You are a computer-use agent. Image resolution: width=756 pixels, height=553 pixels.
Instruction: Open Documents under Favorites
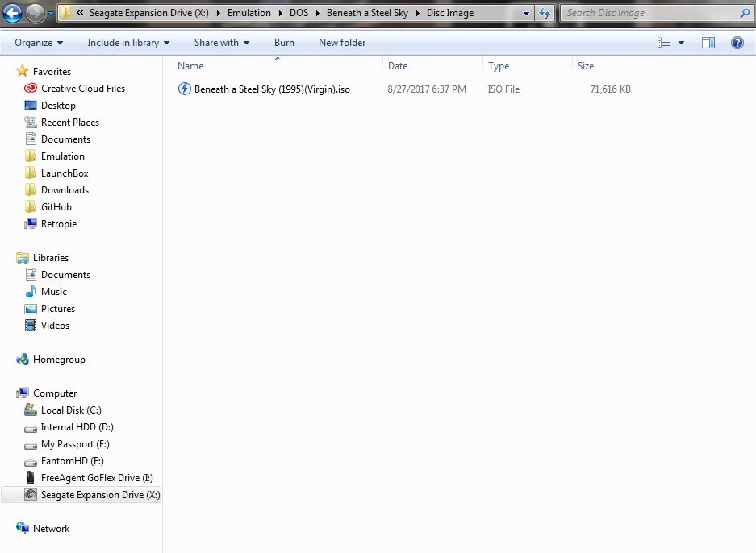65,139
